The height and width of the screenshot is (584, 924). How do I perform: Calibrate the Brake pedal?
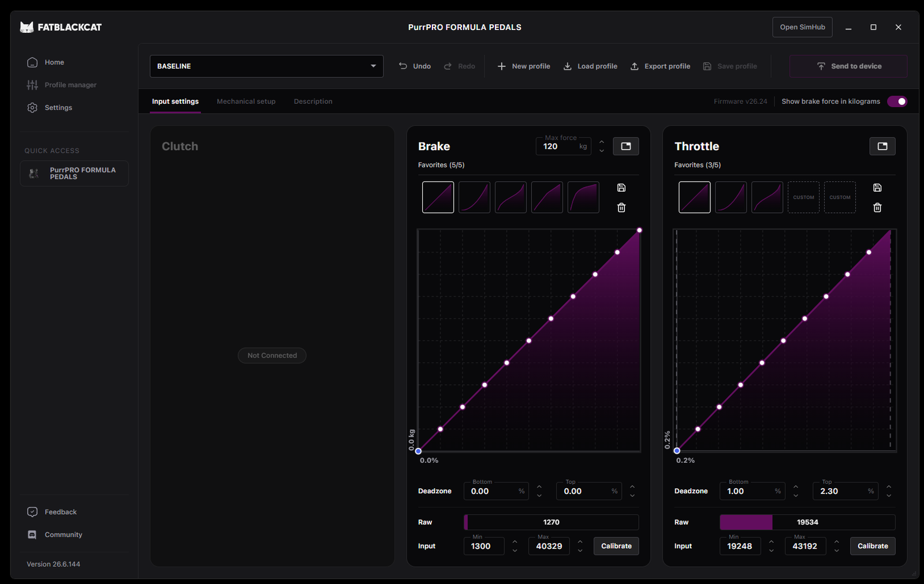click(616, 546)
